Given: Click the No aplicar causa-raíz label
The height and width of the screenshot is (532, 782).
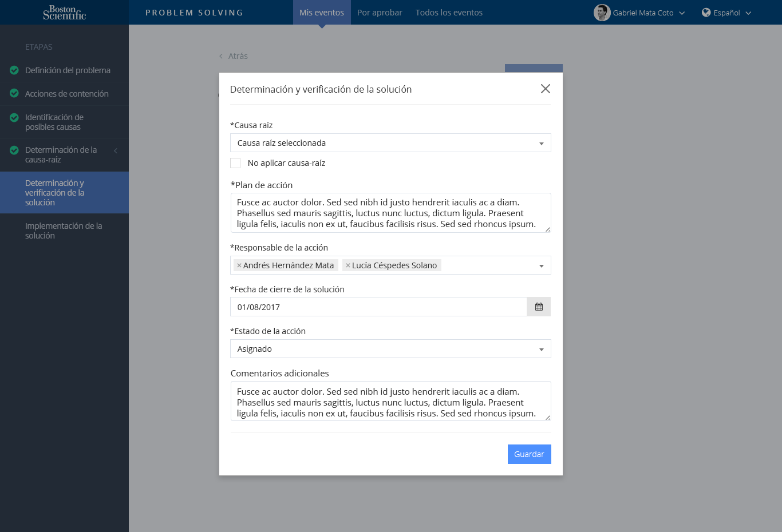Looking at the screenshot, I should coord(286,163).
